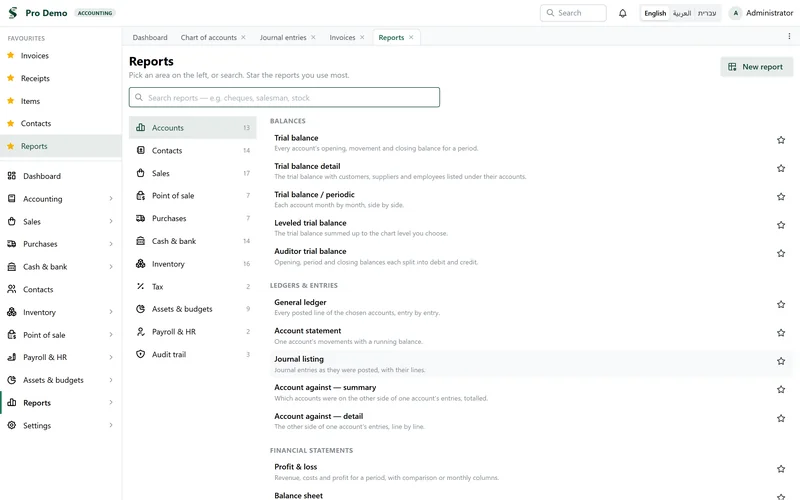This screenshot has height=500, width=800.
Task: Switch language to Arabic
Action: (682, 13)
